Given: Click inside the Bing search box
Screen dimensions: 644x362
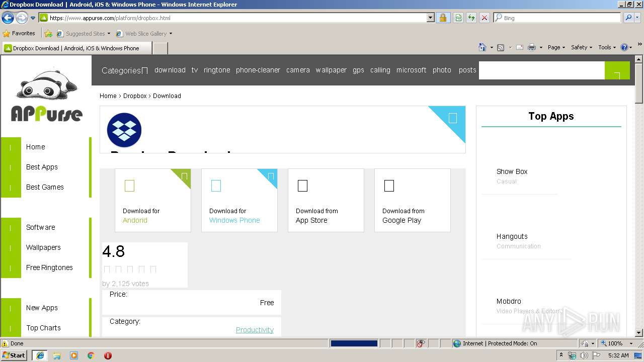Looking at the screenshot, I should coord(557,18).
